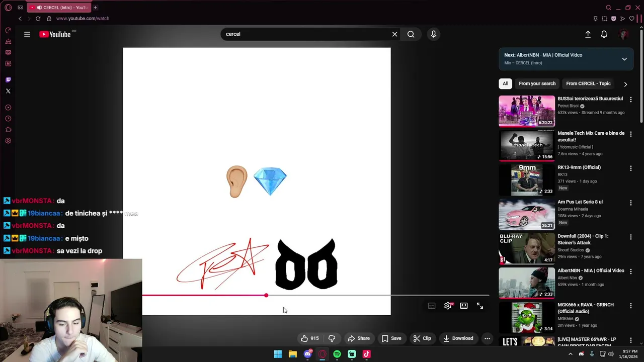Open YouTube notifications bell
644x362 pixels.
[604, 34]
